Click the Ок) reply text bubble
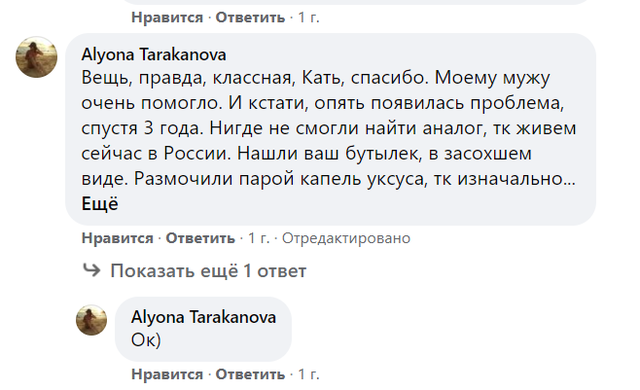 pos(203,329)
